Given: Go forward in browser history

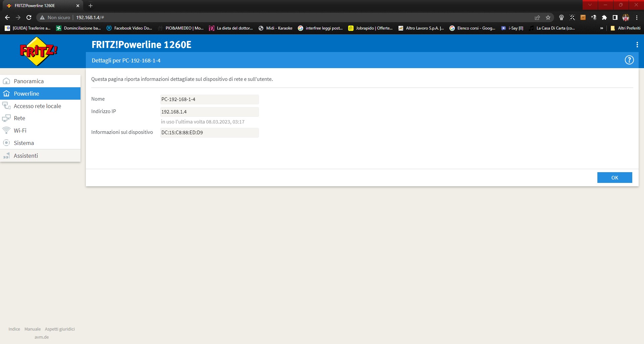Looking at the screenshot, I should click(x=18, y=17).
